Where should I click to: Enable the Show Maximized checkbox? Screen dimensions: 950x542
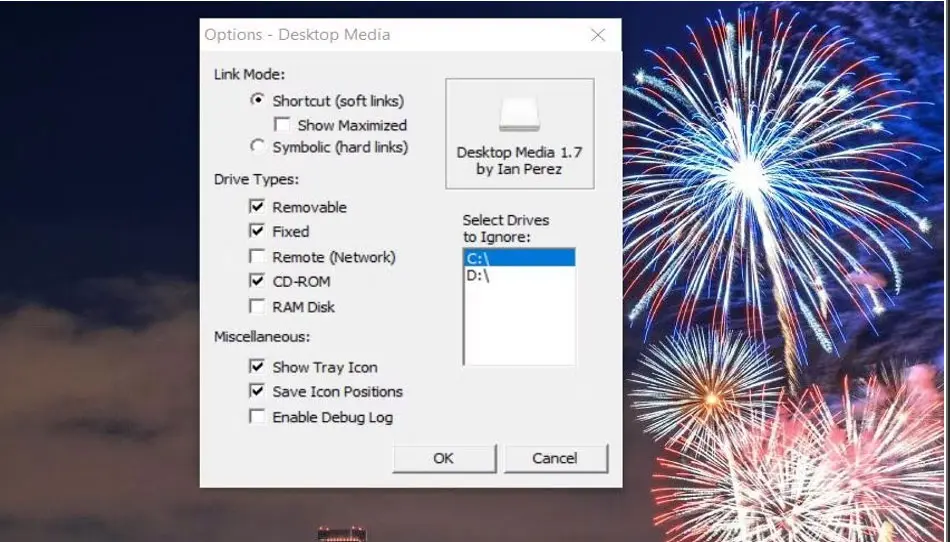tap(282, 125)
